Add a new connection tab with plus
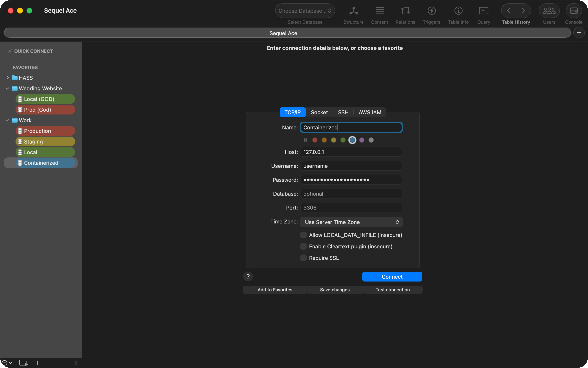This screenshot has width=588, height=368. click(x=579, y=33)
